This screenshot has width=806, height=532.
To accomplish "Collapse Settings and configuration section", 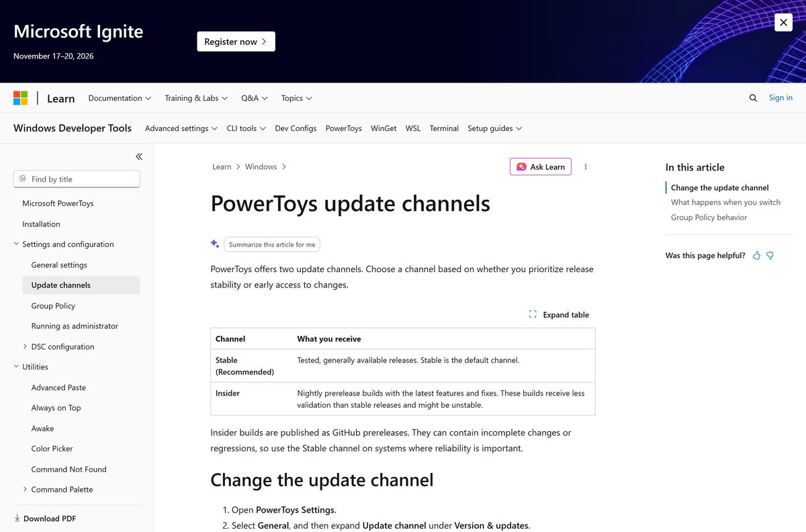I will pos(64,245).
